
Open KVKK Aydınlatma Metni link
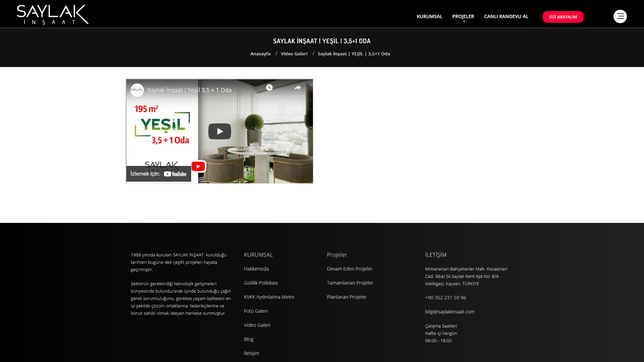click(x=269, y=297)
